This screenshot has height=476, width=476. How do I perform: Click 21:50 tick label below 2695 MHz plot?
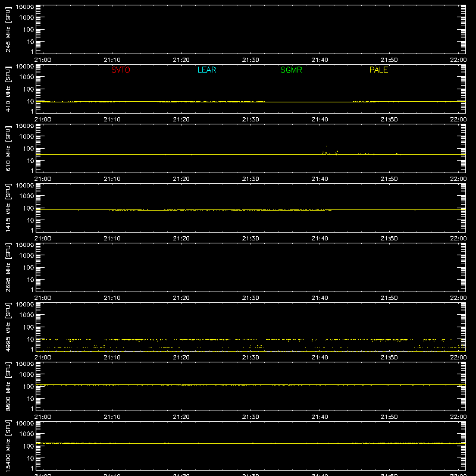[x=389, y=298]
